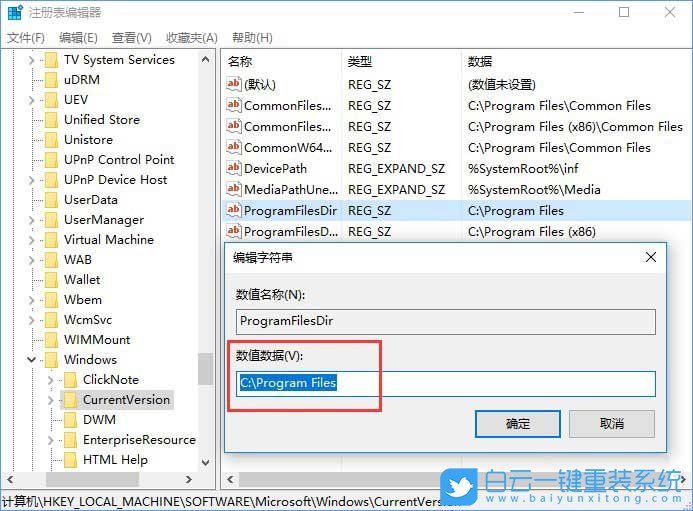Expand the TV System Services key
This screenshot has width=693, height=511.
pyautogui.click(x=31, y=60)
